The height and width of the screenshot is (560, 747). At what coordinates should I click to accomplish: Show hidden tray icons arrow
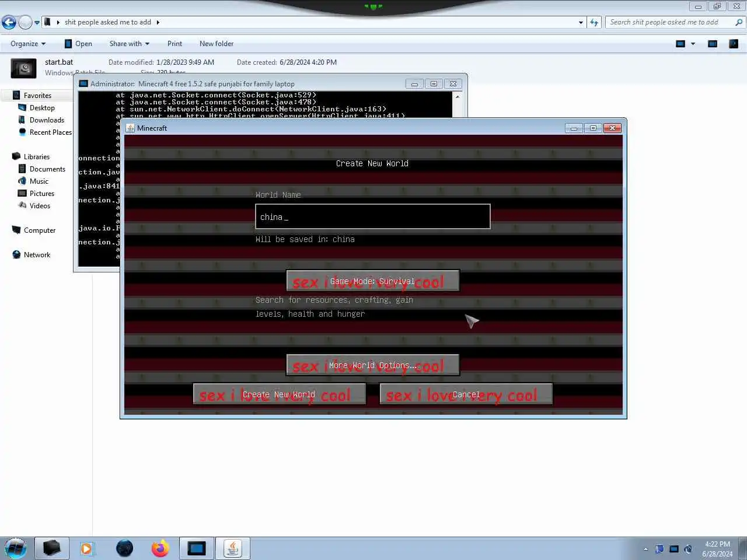pyautogui.click(x=645, y=549)
